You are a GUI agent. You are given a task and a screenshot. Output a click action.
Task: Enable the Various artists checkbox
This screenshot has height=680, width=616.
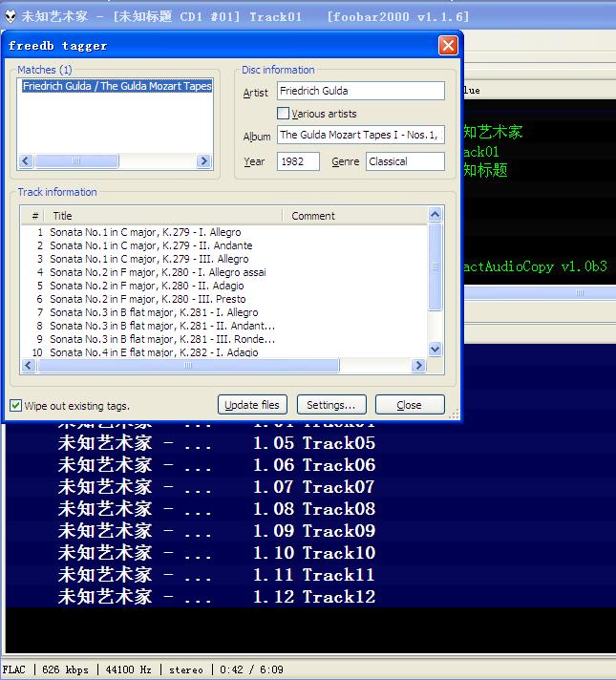pyautogui.click(x=283, y=114)
